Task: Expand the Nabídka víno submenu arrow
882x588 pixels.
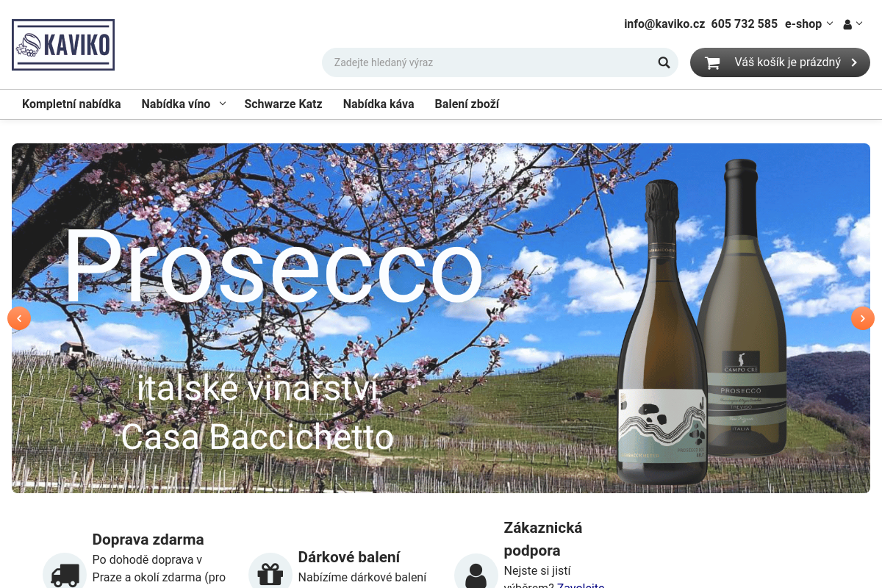Action: click(x=223, y=104)
